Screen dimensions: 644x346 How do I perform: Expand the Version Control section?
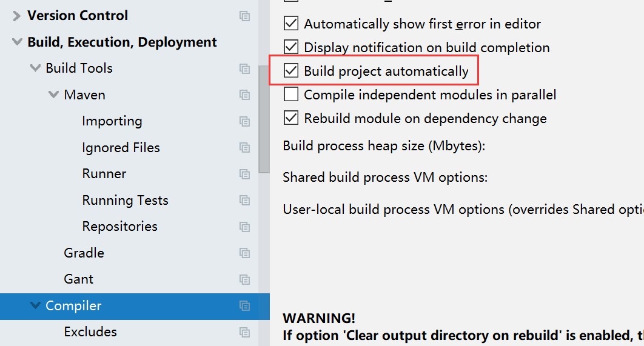(16, 16)
